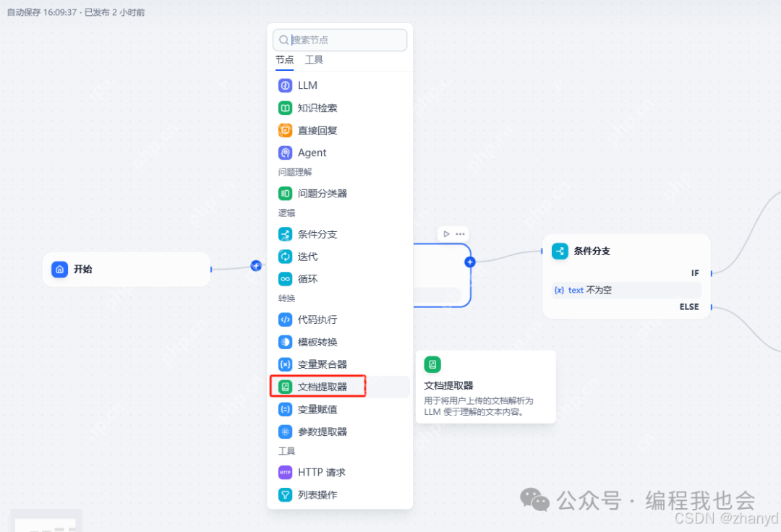
Task: Run the selected node with play button
Action: point(446,234)
